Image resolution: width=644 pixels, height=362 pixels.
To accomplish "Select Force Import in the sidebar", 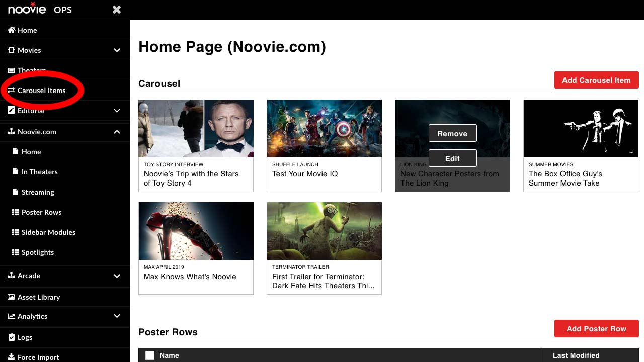I will coord(38,357).
